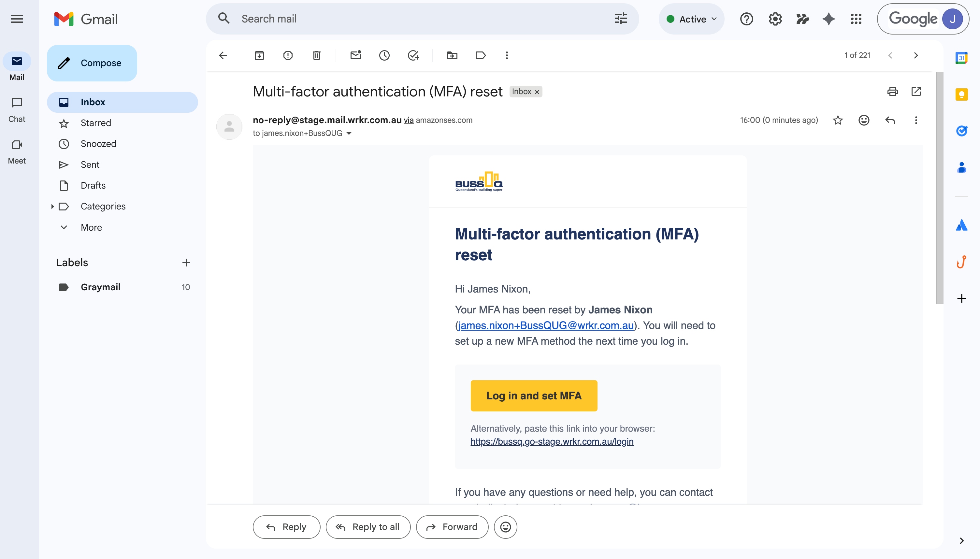Apply a label to this email
This screenshot has width=980, height=559.
click(x=480, y=55)
